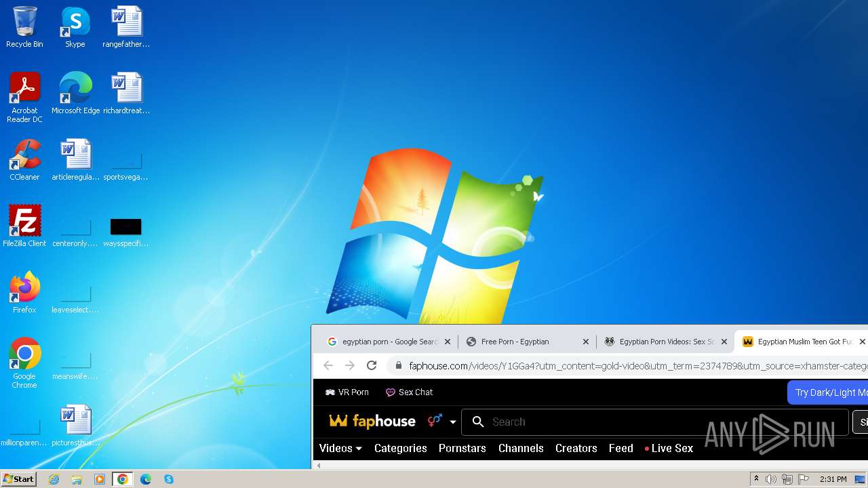Open the Acrobat Reader DC shortcut
Image resolution: width=868 pixels, height=488 pixels.
(x=24, y=97)
